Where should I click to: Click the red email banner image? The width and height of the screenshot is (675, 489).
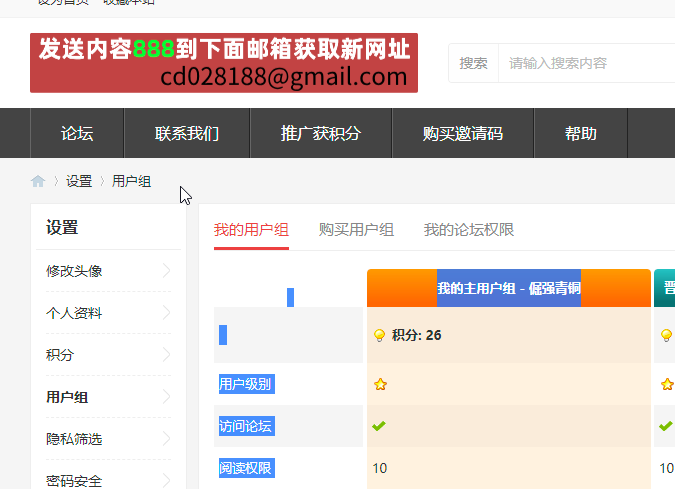[x=224, y=63]
